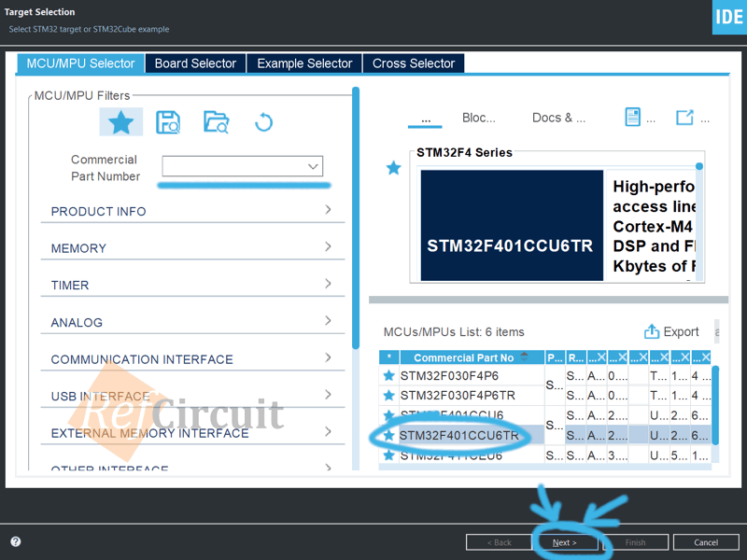Expand the TIMER filter section
Screen dimensions: 747x560
coord(192,285)
